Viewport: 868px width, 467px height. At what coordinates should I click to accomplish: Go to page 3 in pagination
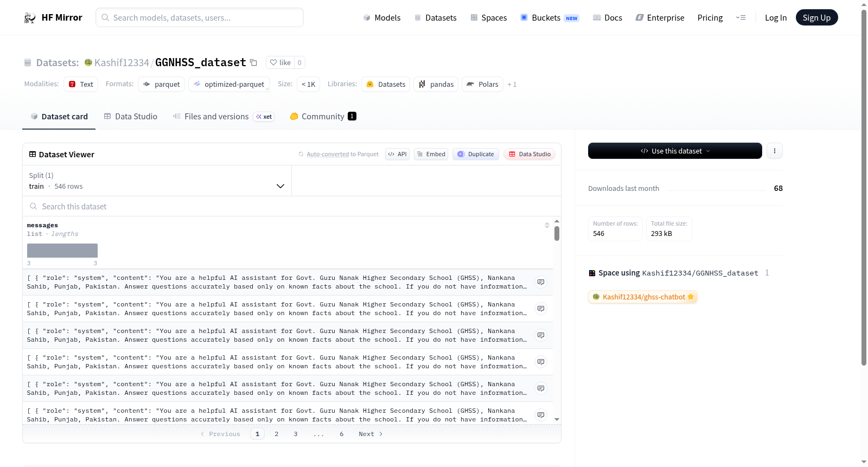point(296,434)
